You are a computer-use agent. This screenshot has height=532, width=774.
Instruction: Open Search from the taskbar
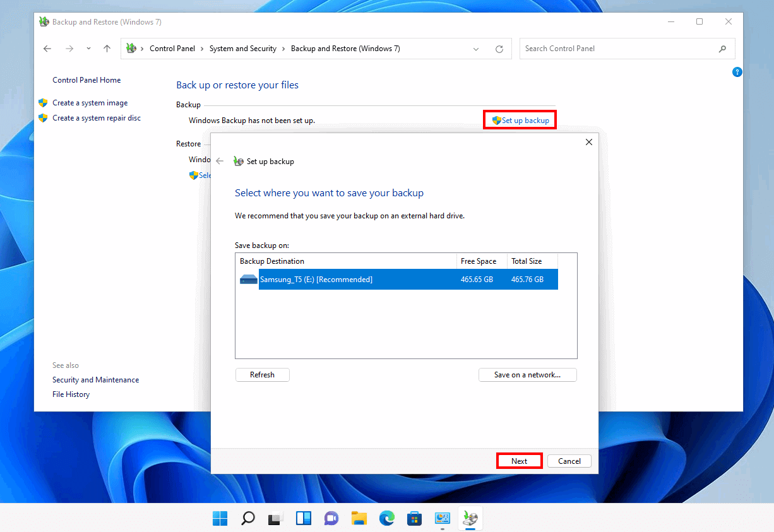tap(247, 517)
